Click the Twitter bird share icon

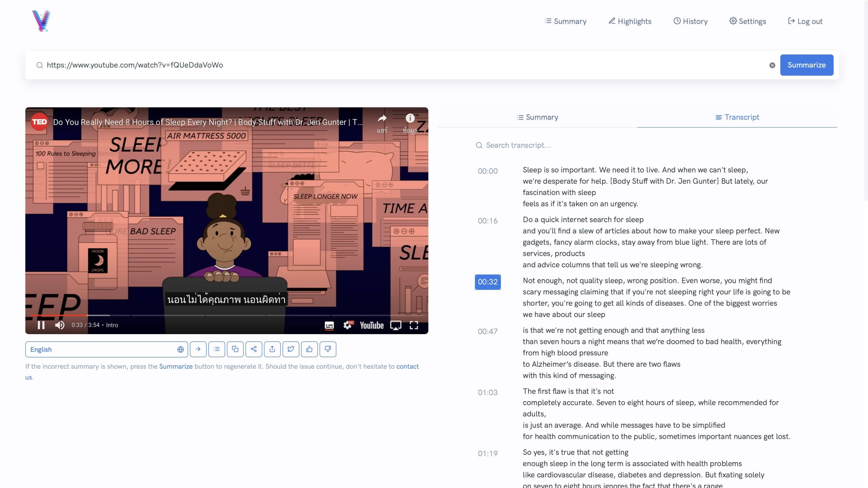(291, 349)
